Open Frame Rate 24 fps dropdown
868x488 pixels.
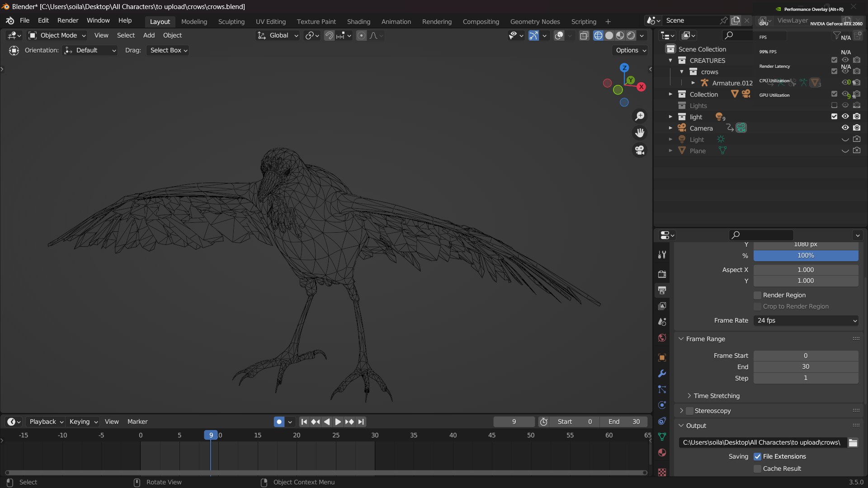coord(806,321)
